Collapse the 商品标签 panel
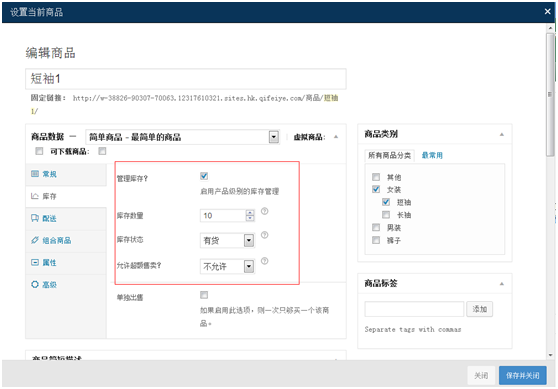This screenshot has height=389, width=558. tap(502, 284)
